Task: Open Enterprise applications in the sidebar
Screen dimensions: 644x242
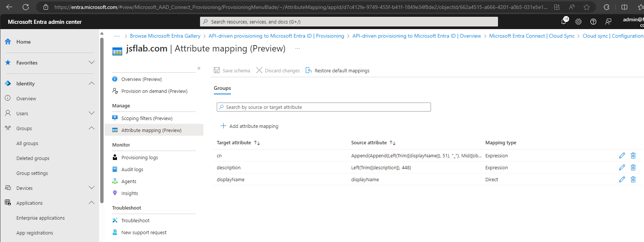Action: (41, 218)
